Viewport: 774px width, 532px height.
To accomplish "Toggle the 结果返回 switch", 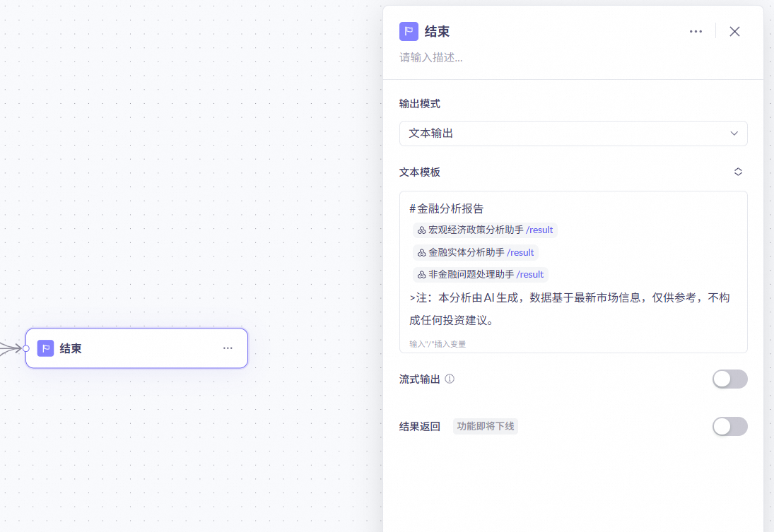I will point(729,427).
